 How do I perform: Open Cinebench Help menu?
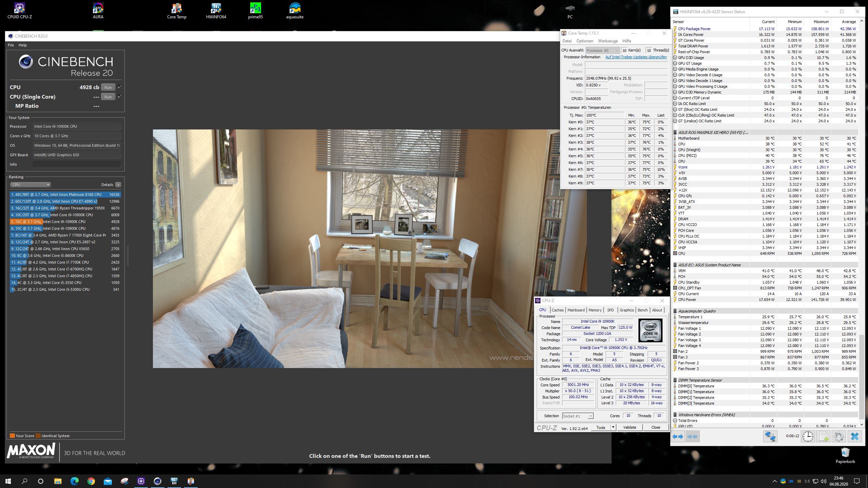click(22, 45)
